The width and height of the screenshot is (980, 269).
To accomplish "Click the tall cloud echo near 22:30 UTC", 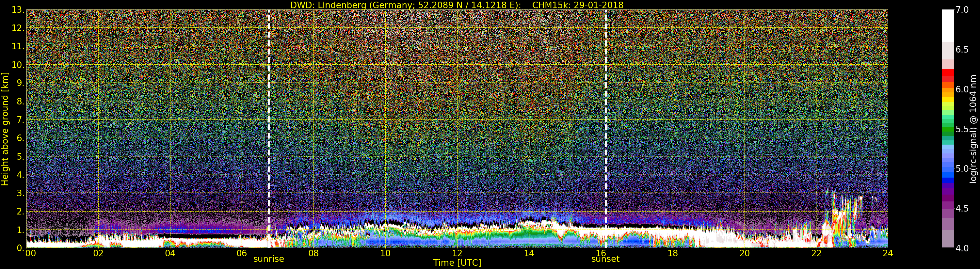I will point(843,219).
